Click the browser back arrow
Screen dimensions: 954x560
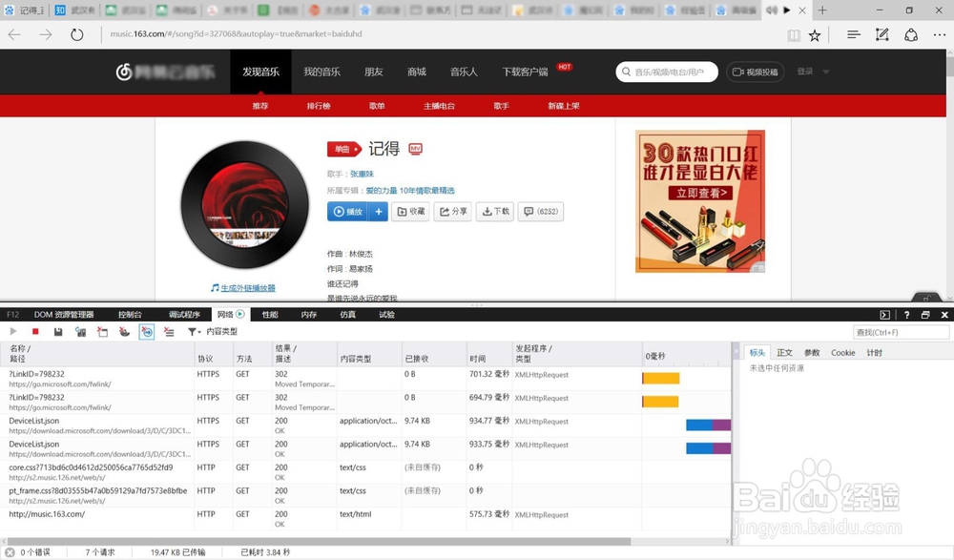[14, 34]
